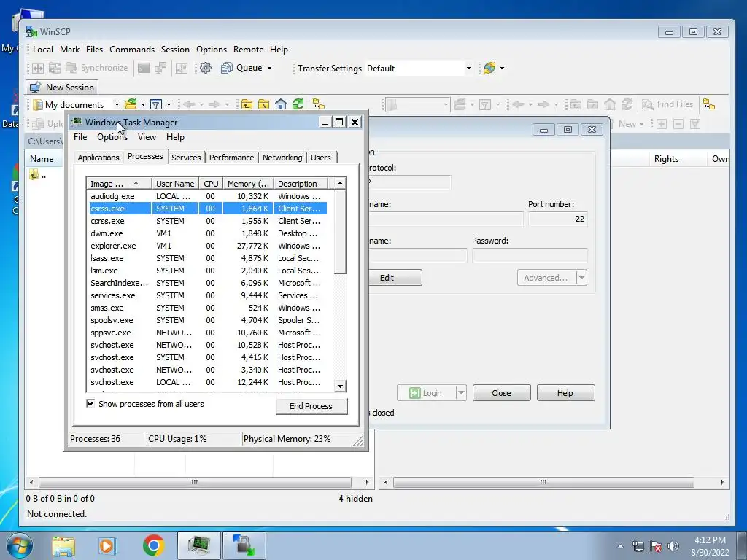This screenshot has height=560, width=747.
Task: Open the Transfer Settings Default dropdown
Action: coord(468,68)
